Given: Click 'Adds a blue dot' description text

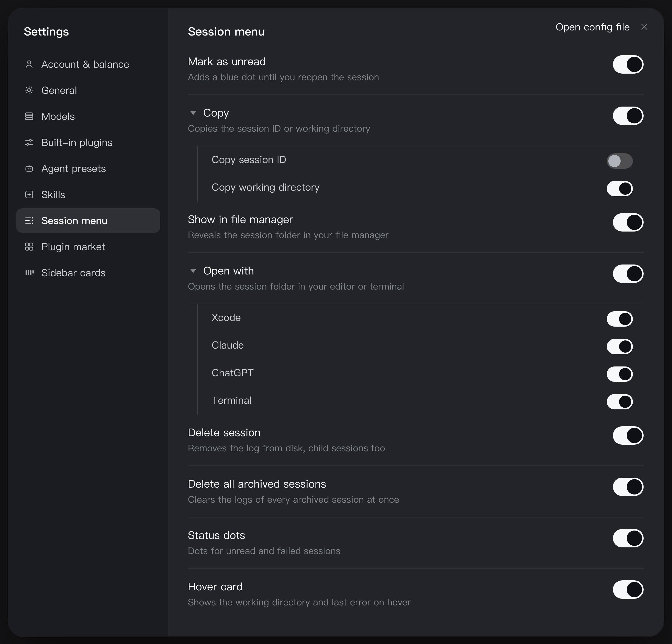Looking at the screenshot, I should click(283, 77).
